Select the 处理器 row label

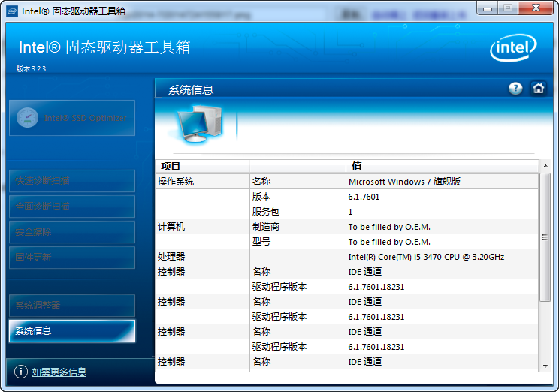pyautogui.click(x=171, y=257)
